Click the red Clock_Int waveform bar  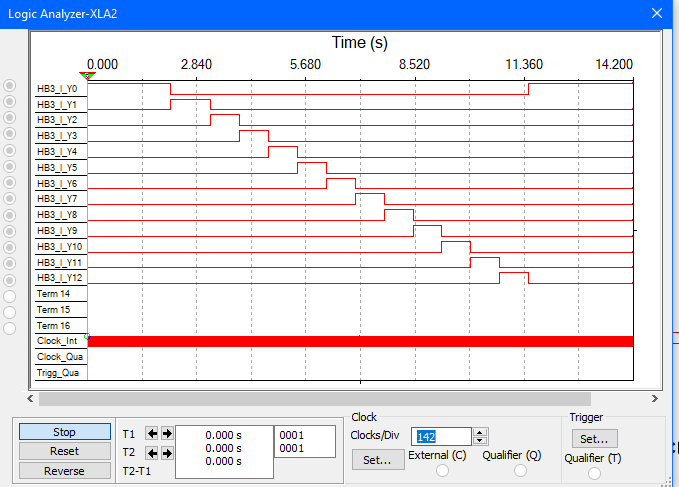coord(360,342)
